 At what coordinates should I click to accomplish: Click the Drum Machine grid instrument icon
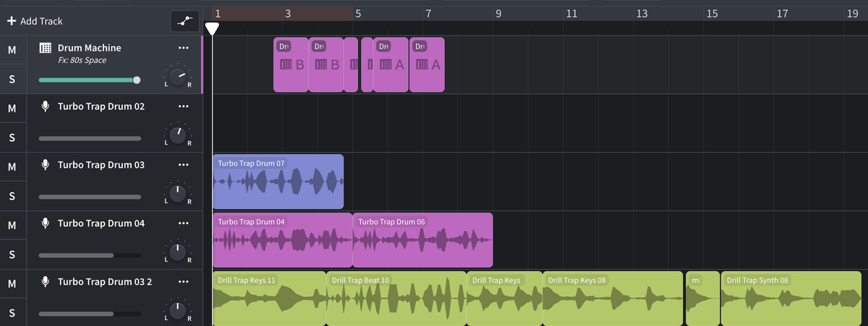click(x=45, y=48)
